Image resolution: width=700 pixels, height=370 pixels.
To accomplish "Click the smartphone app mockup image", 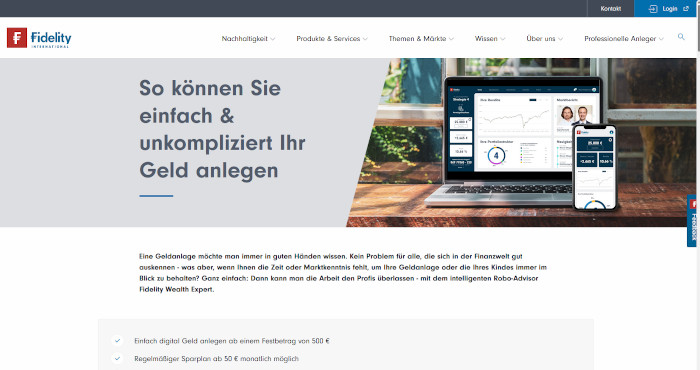I will click(595, 167).
